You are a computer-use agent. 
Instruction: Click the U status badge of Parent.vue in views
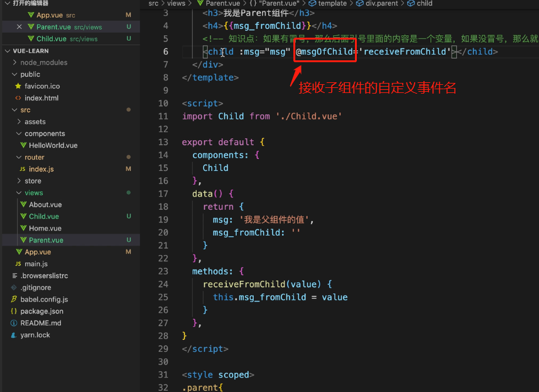(129, 240)
